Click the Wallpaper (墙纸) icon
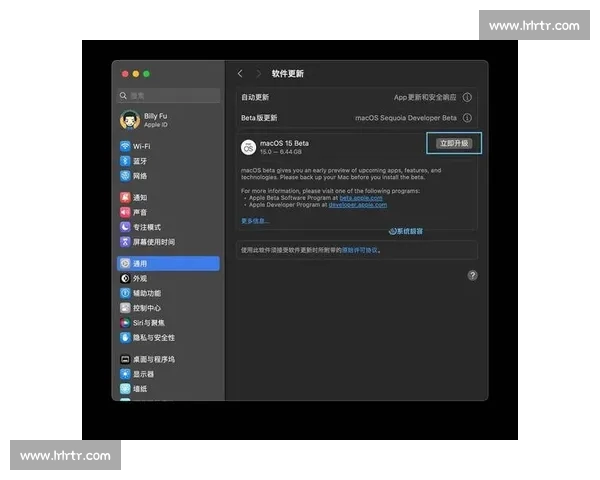The width and height of the screenshot is (600, 480). pos(125,389)
